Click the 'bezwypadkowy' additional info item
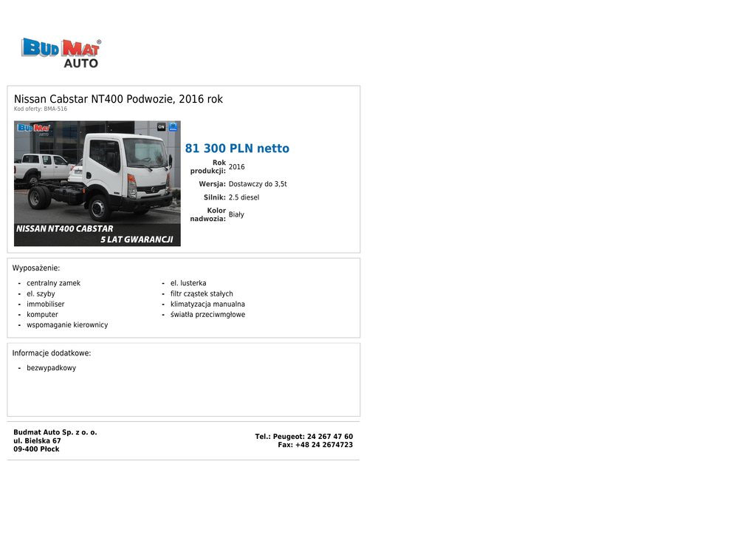Viewport: 756px width, 535px height. point(51,368)
